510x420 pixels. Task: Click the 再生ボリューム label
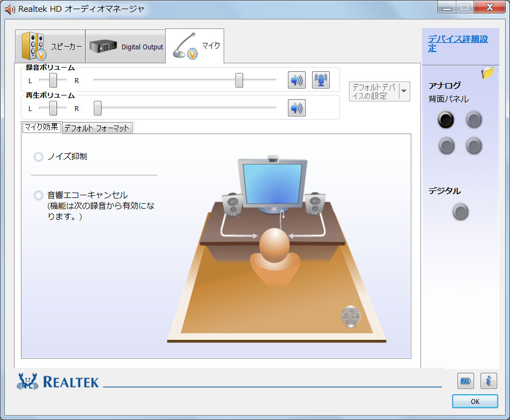[50, 95]
